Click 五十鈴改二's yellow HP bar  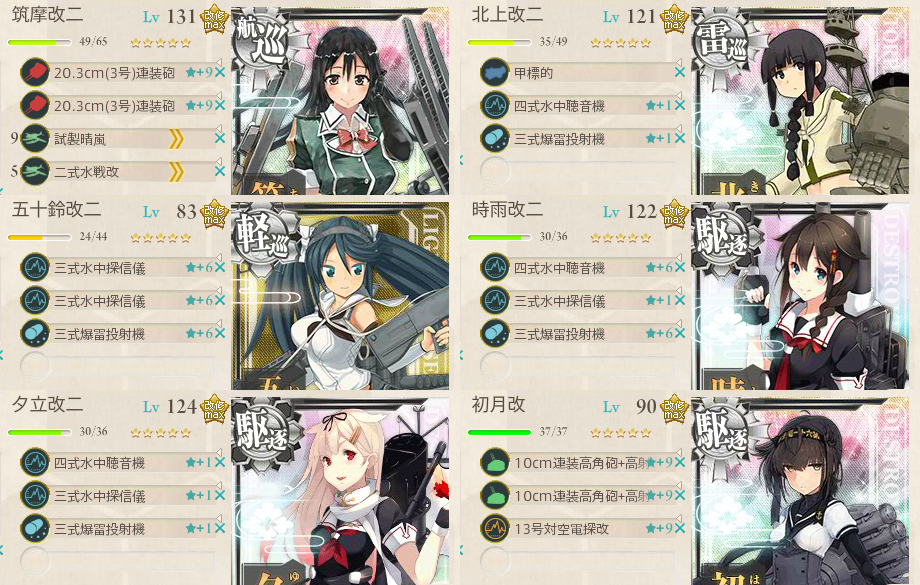tap(39, 238)
